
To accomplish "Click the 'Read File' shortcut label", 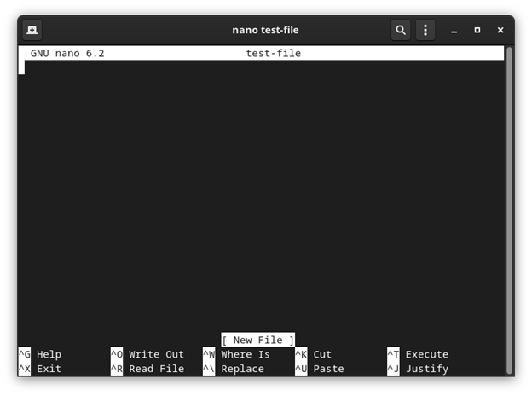I will 156,369.
